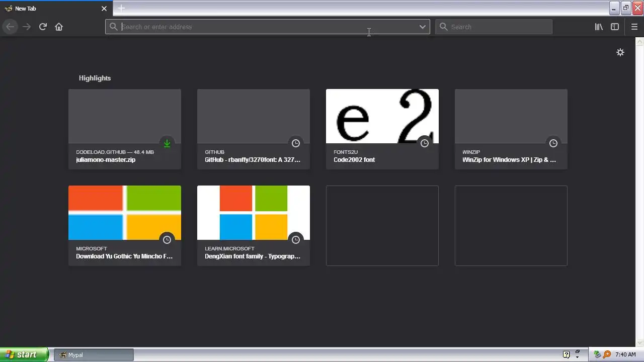Click magnifier icon in address bar

[114, 27]
